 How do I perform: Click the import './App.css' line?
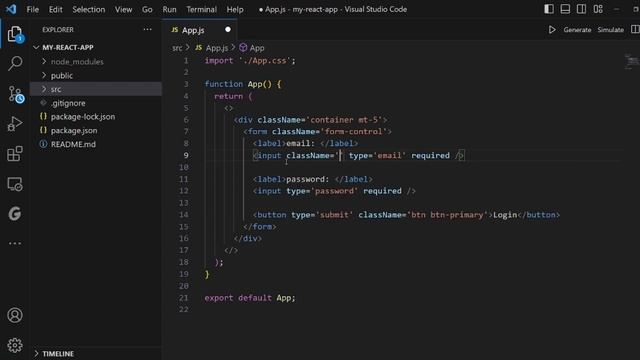(x=250, y=60)
